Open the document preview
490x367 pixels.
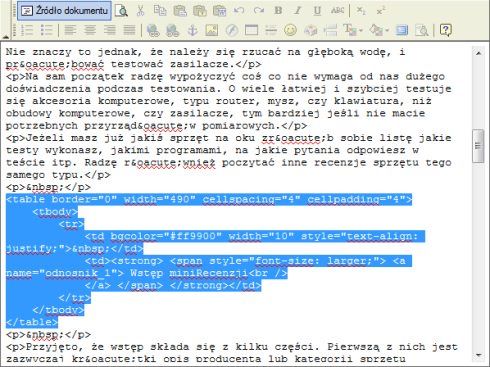[121, 11]
